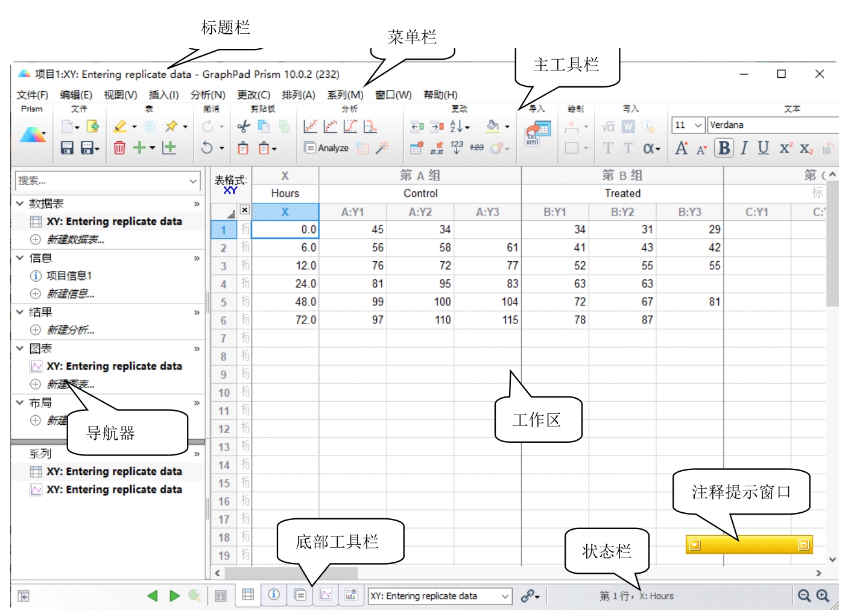Click the Analyze button

click(x=327, y=148)
